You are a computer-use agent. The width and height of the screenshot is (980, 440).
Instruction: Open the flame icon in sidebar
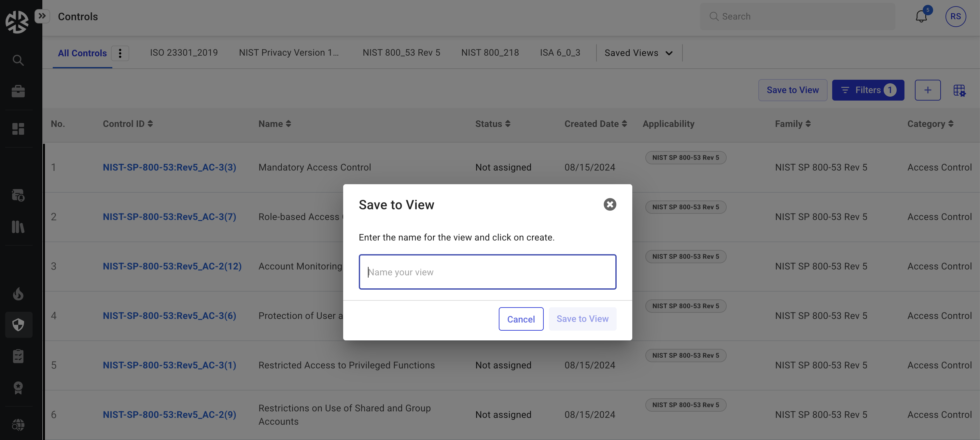pyautogui.click(x=18, y=294)
